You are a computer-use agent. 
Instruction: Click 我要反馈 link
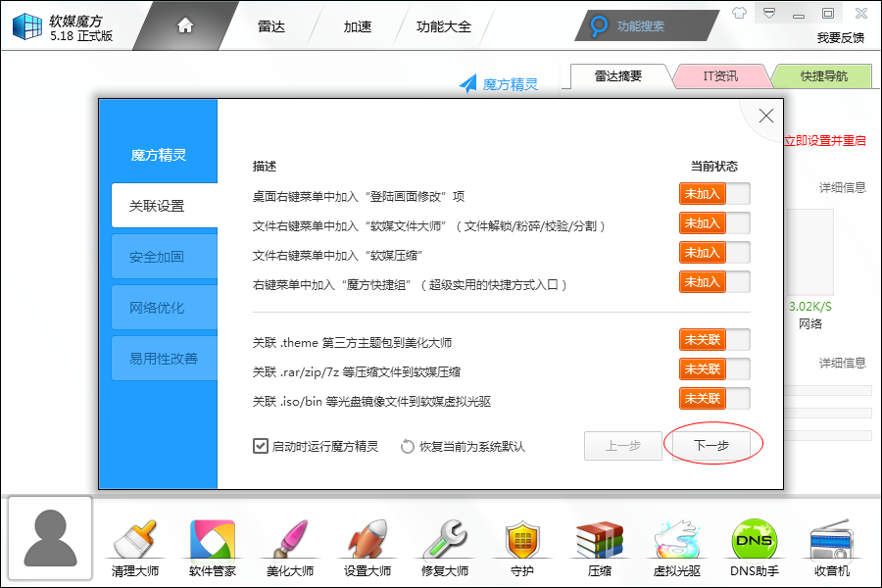pos(841,37)
